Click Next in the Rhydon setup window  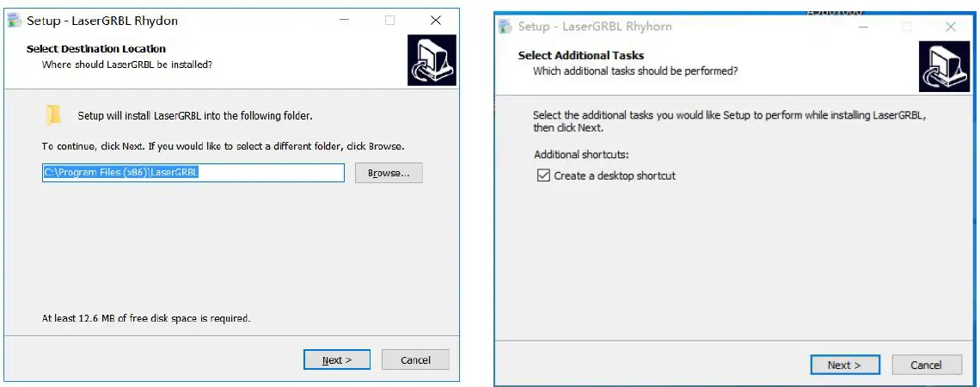pos(337,359)
